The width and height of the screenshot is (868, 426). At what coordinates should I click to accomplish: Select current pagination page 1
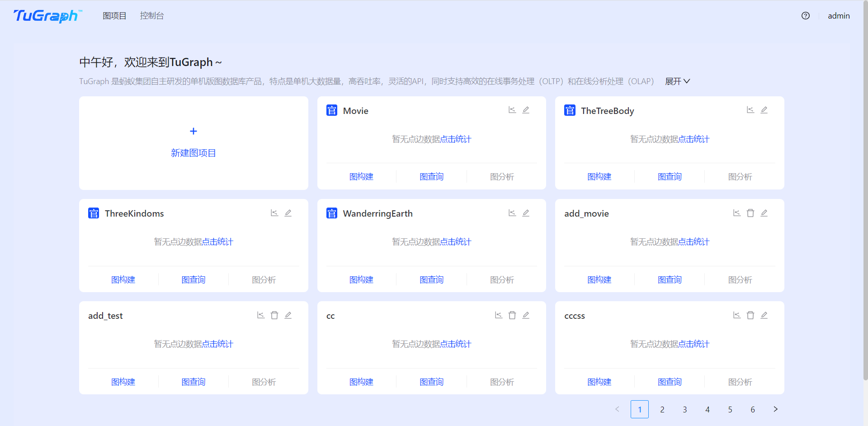click(640, 409)
